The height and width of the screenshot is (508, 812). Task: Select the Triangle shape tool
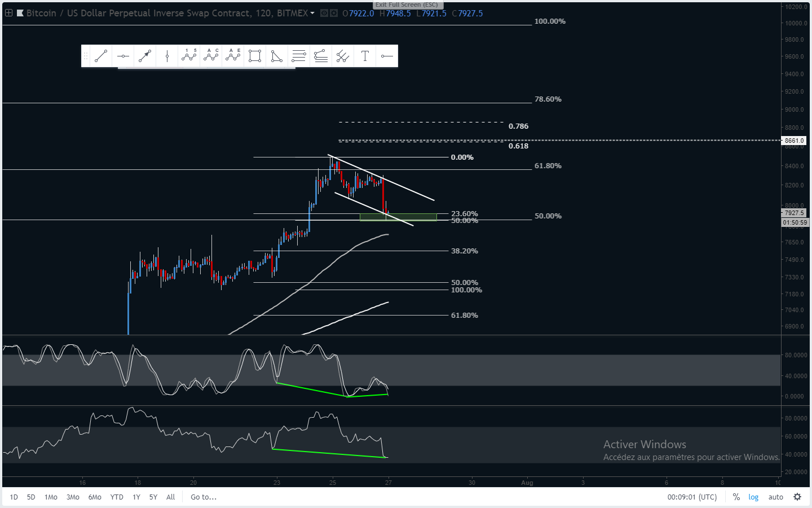coord(277,56)
